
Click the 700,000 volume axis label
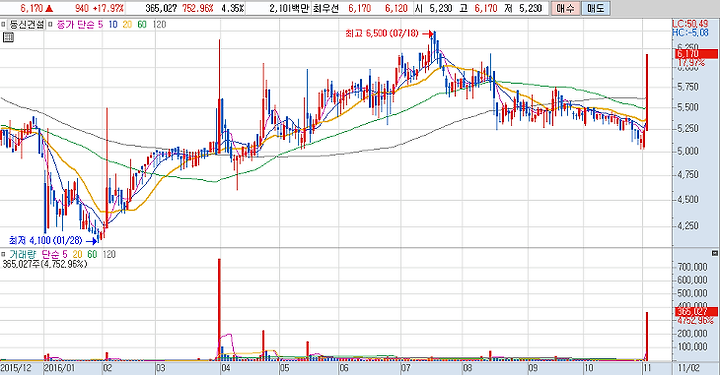692,267
